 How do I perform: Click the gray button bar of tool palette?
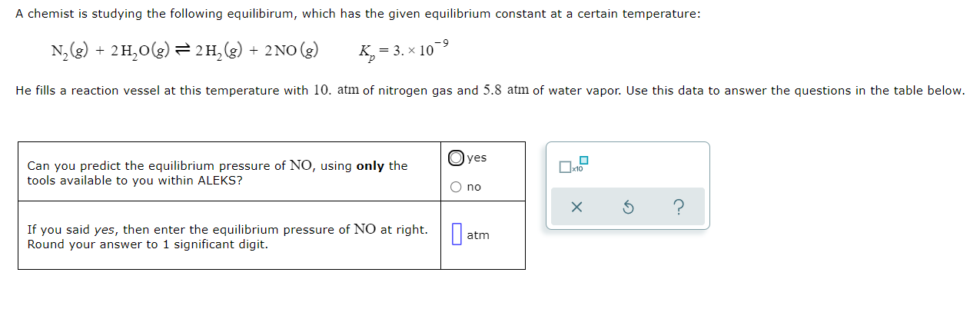pos(628,207)
